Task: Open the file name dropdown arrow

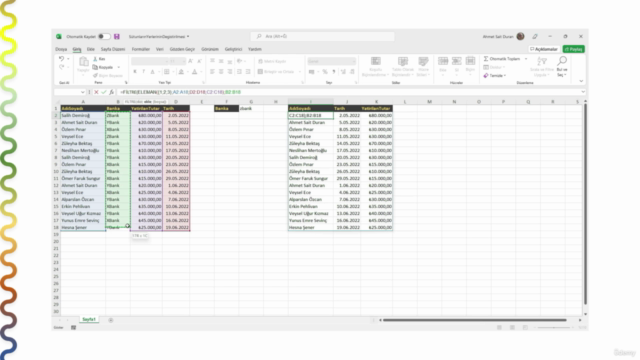Action: pos(188,37)
